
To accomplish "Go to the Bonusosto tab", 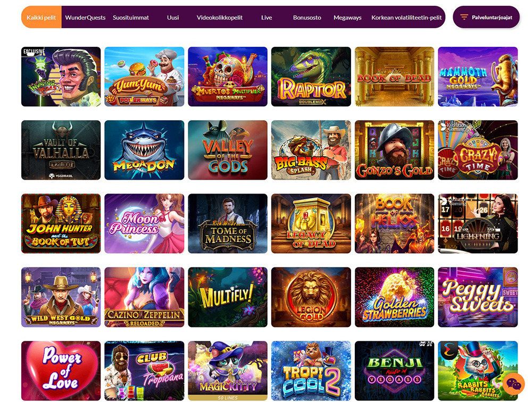I will 307,18.
